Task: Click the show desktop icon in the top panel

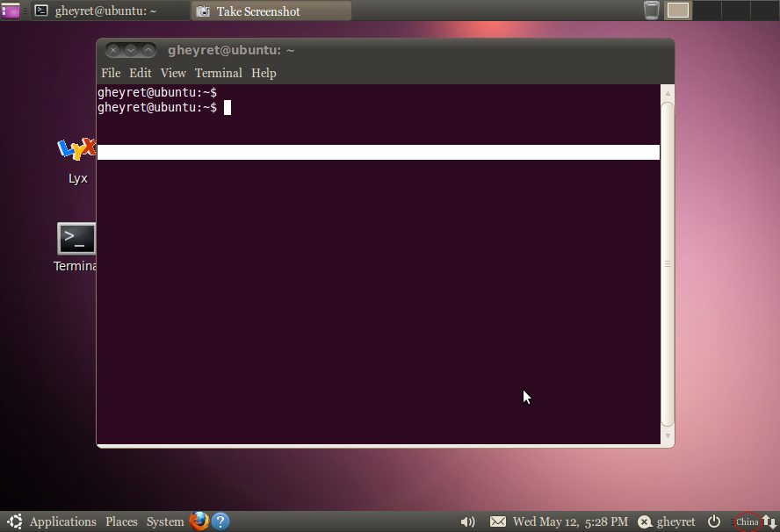Action: coord(10,11)
